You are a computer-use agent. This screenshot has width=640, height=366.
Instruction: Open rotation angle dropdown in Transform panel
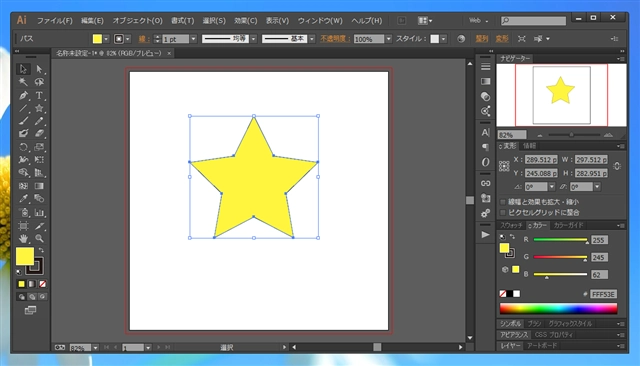pyautogui.click(x=552, y=187)
